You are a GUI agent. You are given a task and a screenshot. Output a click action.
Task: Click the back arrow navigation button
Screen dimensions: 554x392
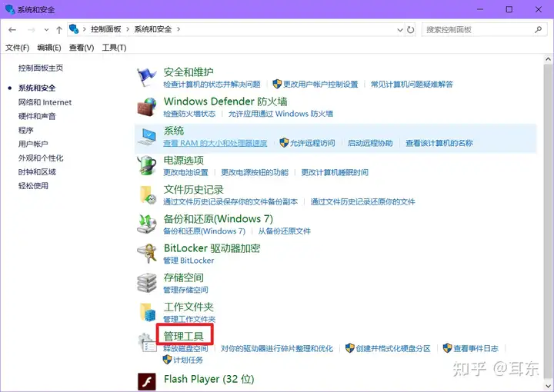click(x=12, y=30)
